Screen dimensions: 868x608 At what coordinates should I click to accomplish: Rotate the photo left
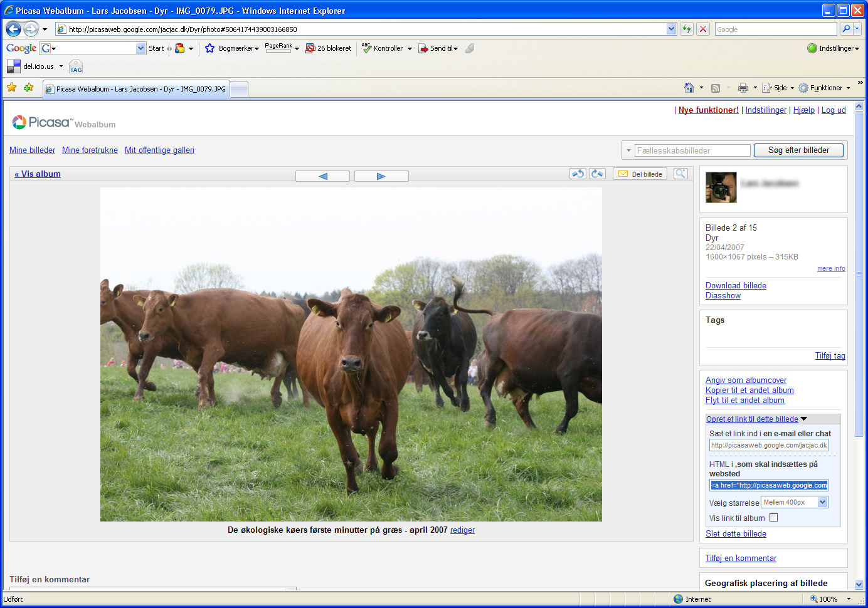coord(577,174)
